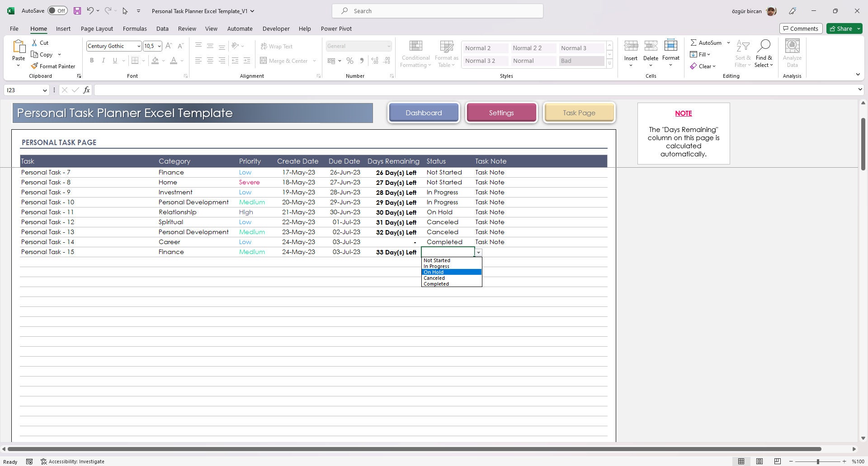Viewport: 868px width, 466px height.
Task: Click the Percent Style icon
Action: (350, 61)
